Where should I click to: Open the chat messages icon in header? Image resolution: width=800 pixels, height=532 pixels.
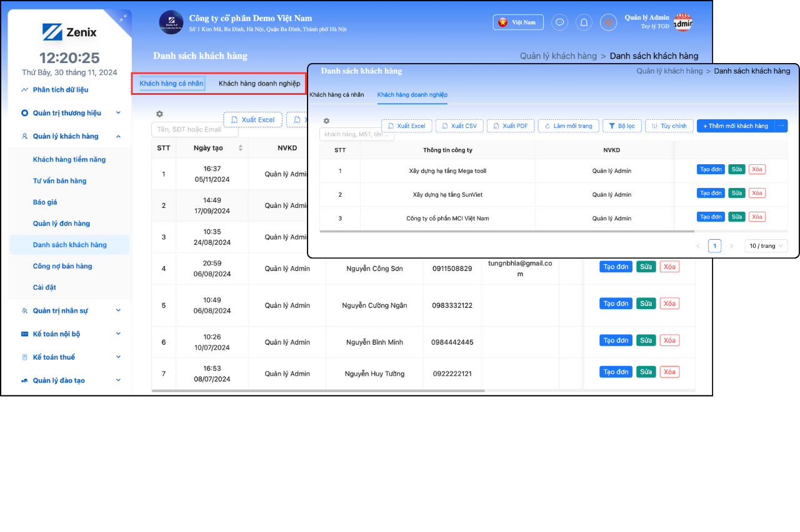(559, 22)
